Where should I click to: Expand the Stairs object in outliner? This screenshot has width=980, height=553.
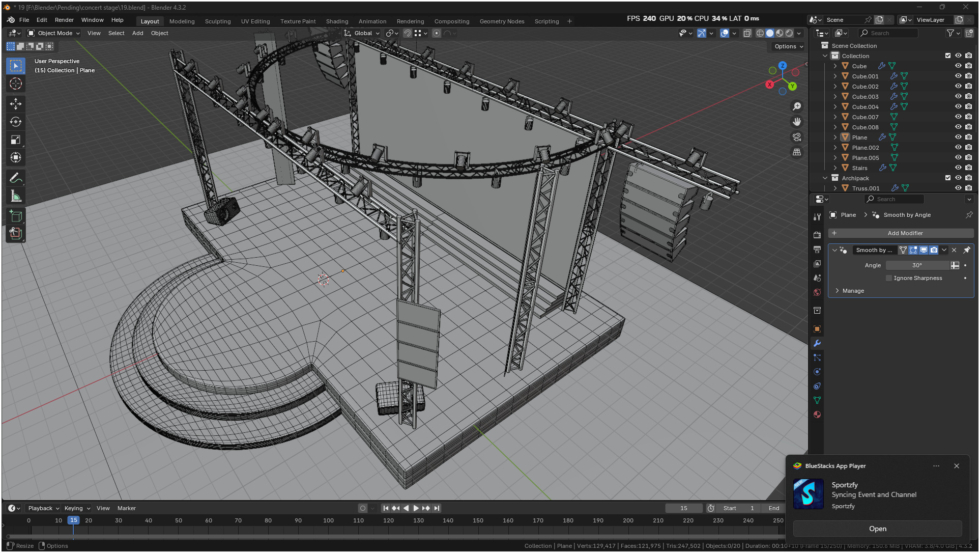[835, 168]
